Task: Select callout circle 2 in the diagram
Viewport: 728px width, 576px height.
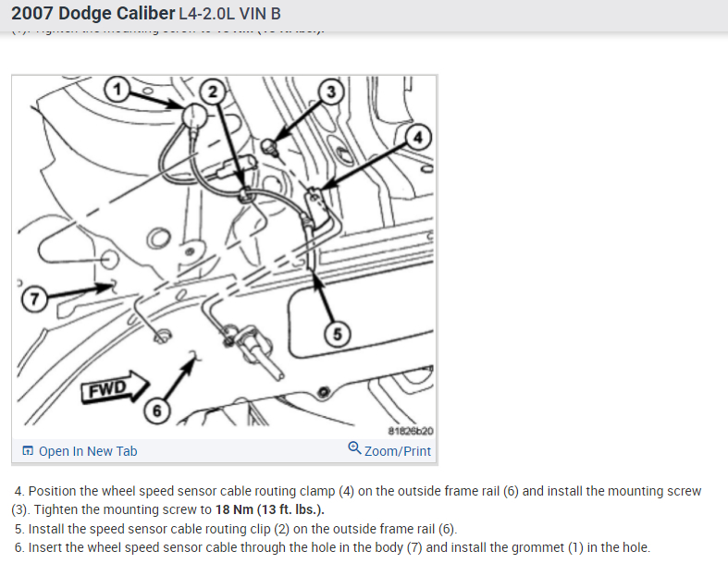Action: coord(213,92)
